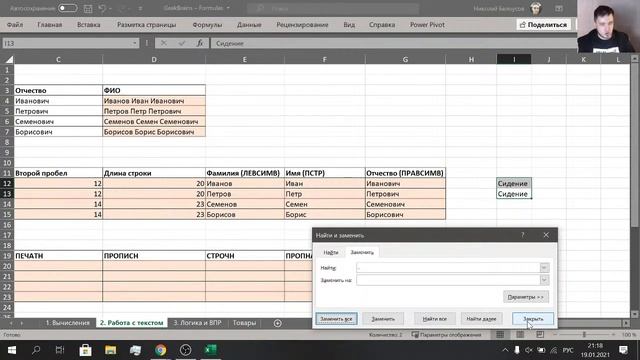Viewport: 640px width, 360px height.
Task: Open the ribbon display options icon
Action: [x=559, y=8]
